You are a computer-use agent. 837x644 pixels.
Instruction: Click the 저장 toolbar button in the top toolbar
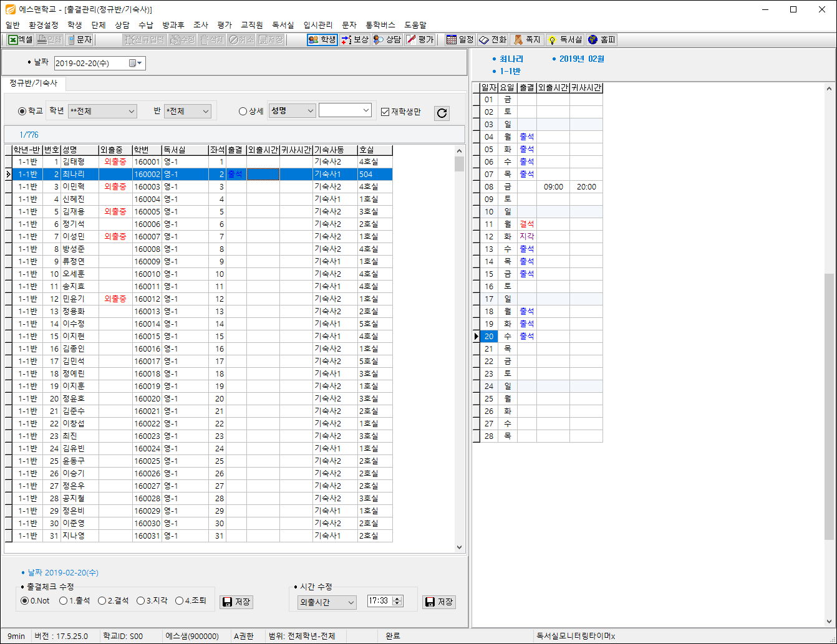pos(271,40)
